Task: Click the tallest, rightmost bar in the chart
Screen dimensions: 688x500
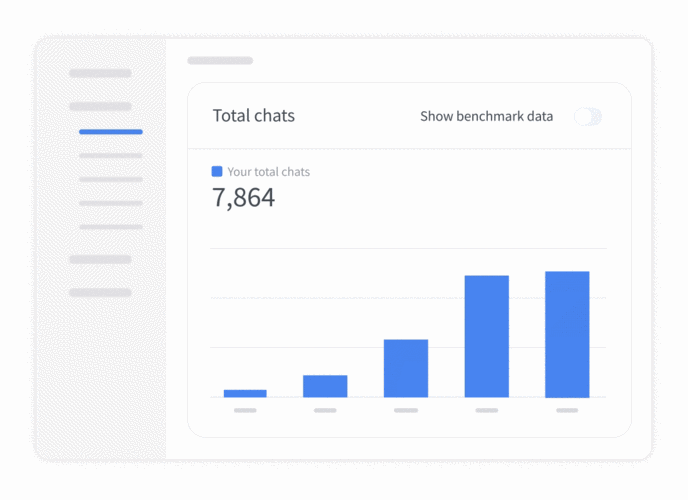Action: 567,334
